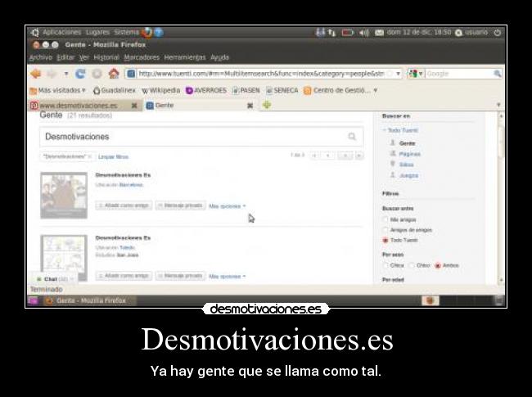Select Amigos de amigos radio option
Screen dimensions: 532x397
tap(385, 230)
